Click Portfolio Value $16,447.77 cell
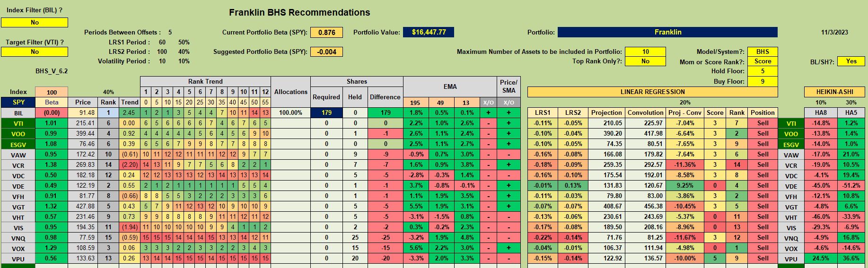 [429, 32]
